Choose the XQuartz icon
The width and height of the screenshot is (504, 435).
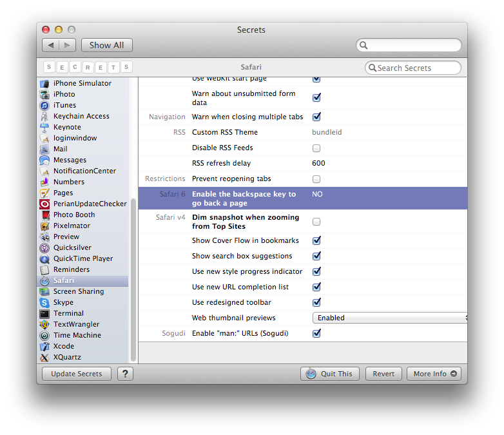click(44, 357)
